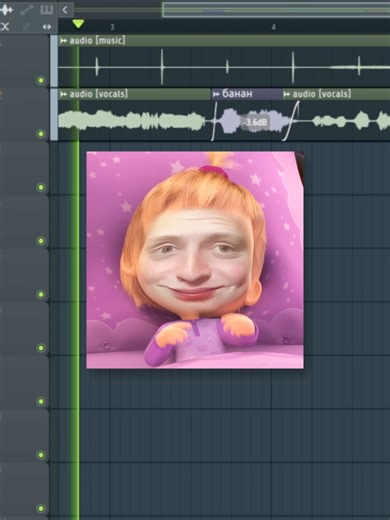Viewport: 390px width, 520px height.
Task: Click bar number 4 on timeline ruler
Action: click(x=273, y=27)
